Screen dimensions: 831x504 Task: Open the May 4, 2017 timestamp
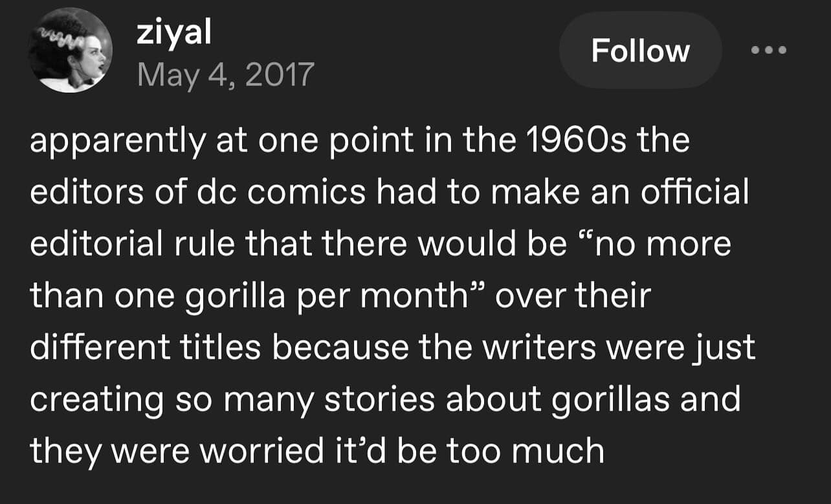(225, 74)
